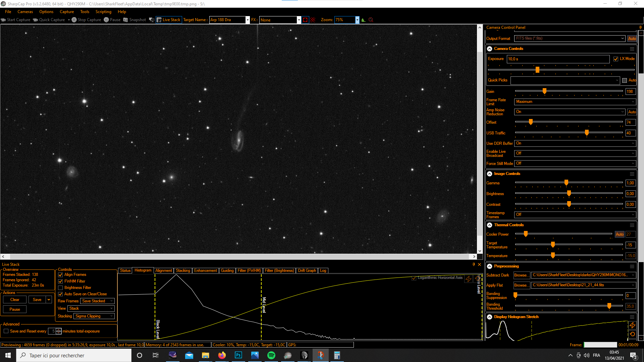
Task: Click the red focus magnifier icon
Action: [371, 20]
